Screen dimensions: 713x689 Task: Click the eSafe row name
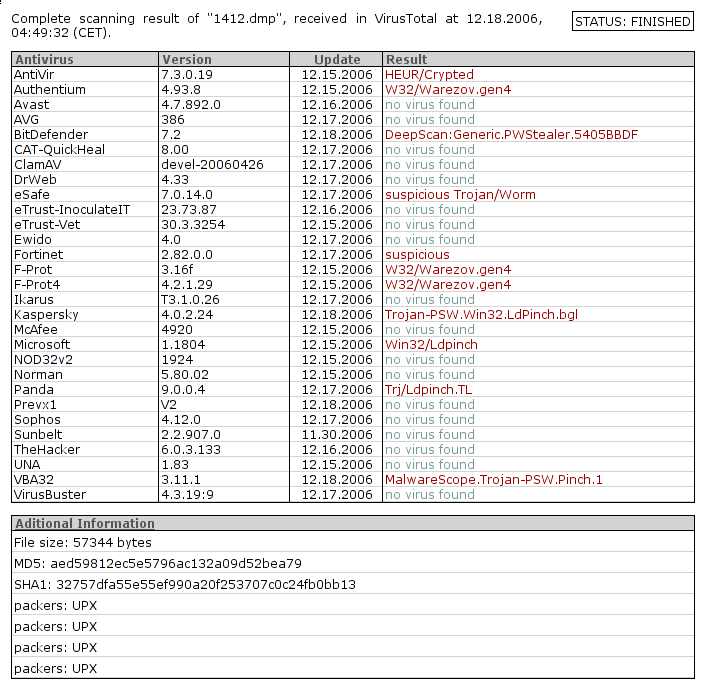point(32,195)
